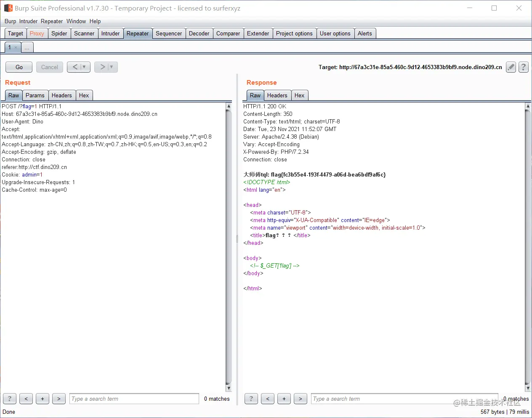Switch to the Comparer tab
Viewport: 532px width, 418px height.
click(228, 33)
